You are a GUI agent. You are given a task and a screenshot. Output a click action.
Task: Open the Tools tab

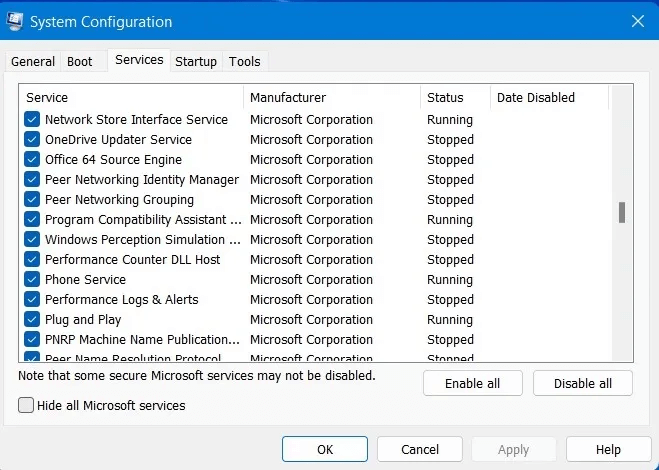coord(245,62)
